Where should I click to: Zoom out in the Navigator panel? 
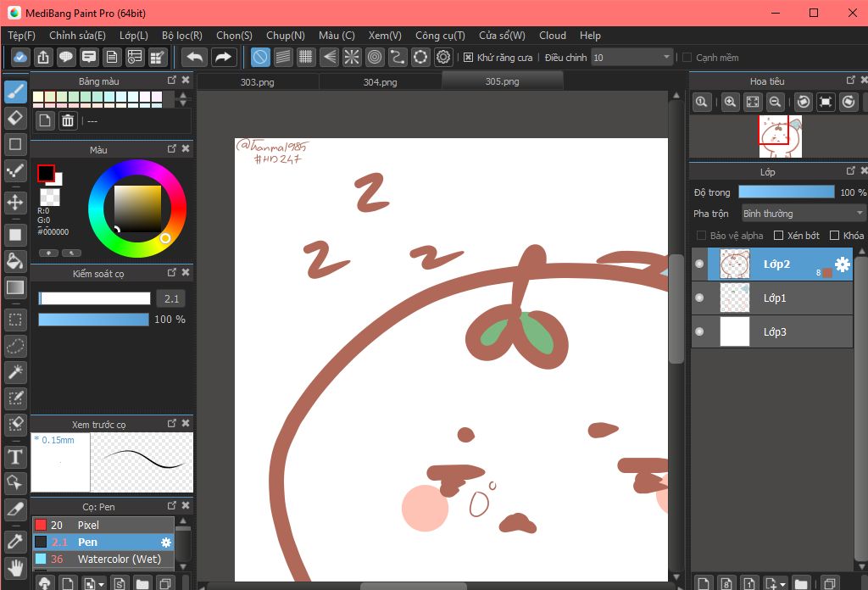[x=776, y=102]
